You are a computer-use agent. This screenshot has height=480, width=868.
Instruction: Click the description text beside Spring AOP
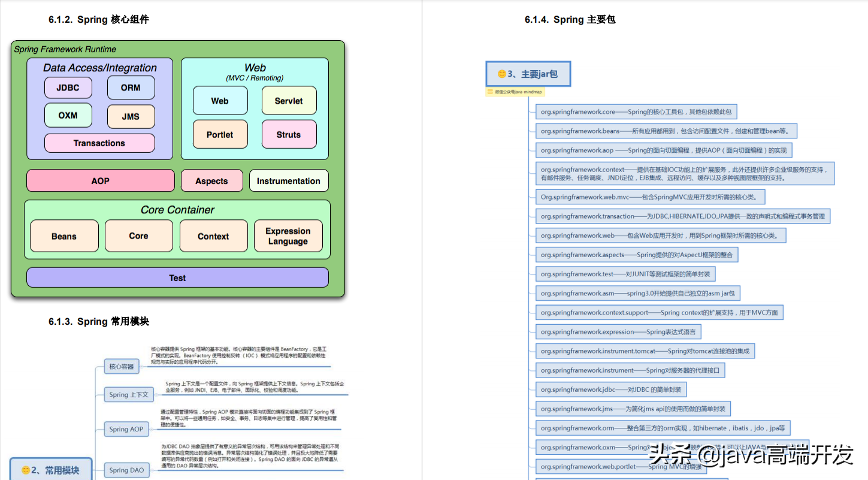(250, 418)
